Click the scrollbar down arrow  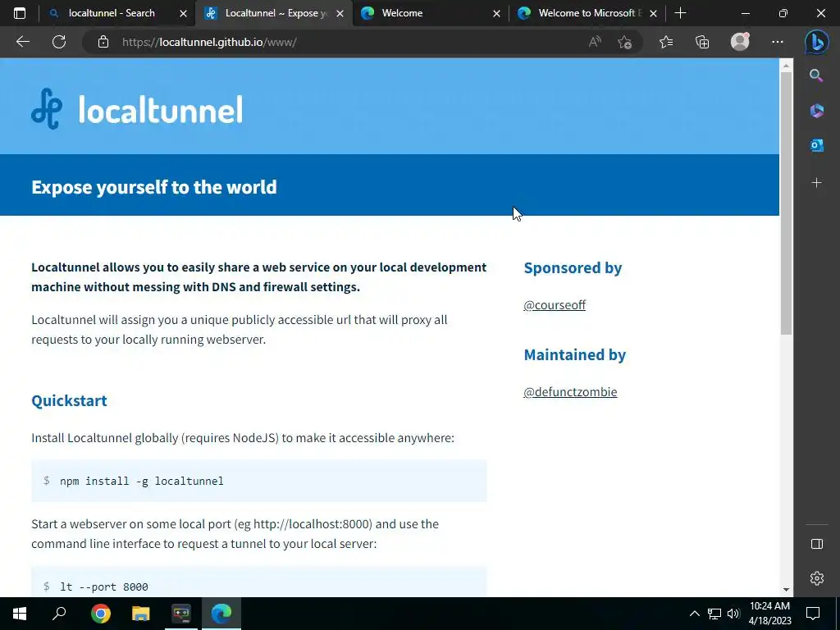(786, 589)
